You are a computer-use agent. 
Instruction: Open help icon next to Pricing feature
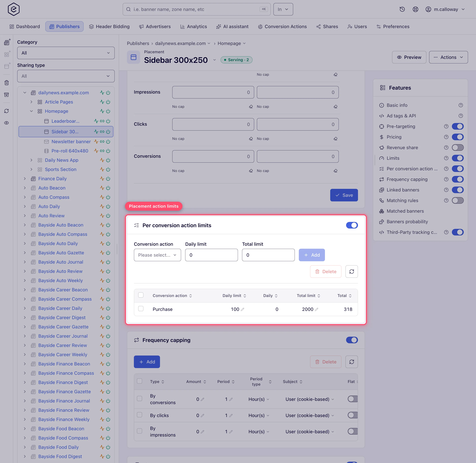coord(446,137)
